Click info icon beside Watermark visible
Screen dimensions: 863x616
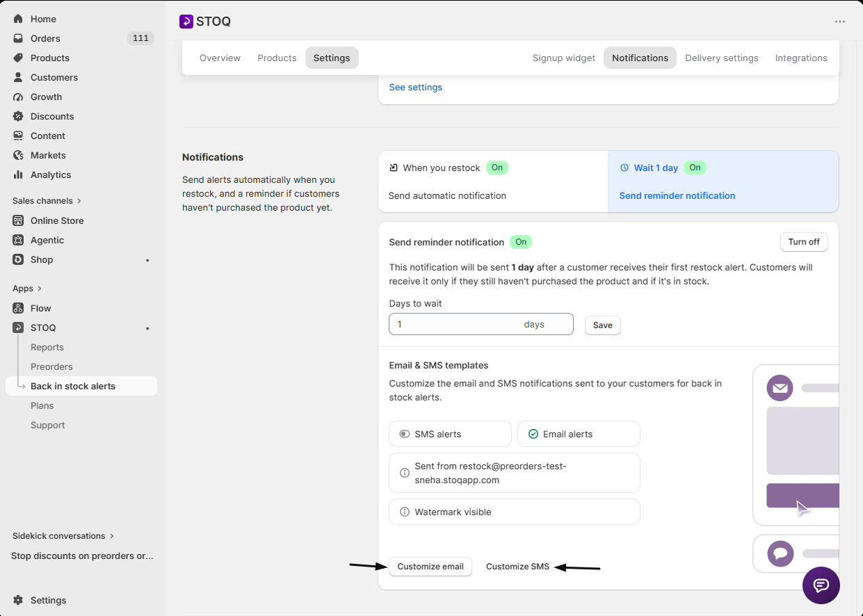405,512
